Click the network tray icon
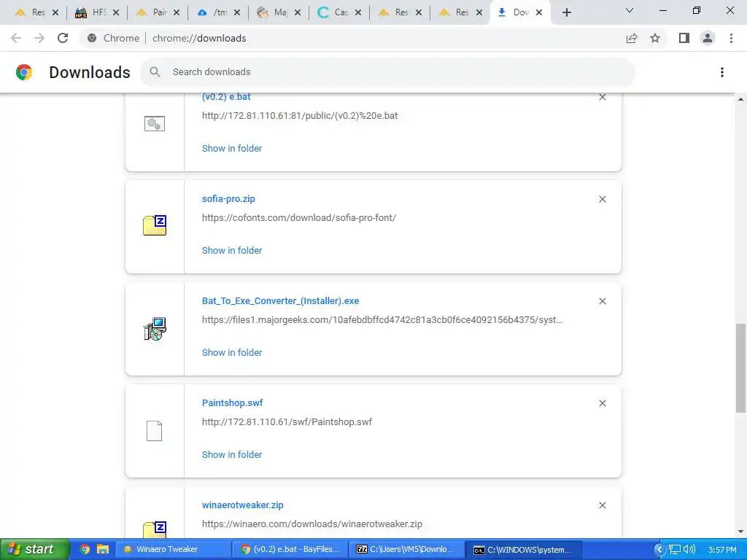Viewport: 747px width, 560px height. point(675,550)
